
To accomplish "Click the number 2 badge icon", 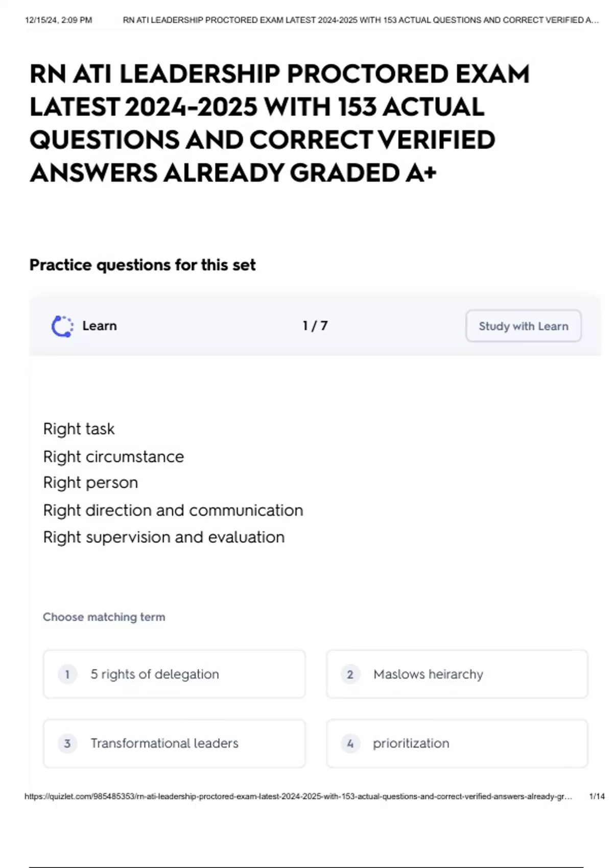I will 350,674.
